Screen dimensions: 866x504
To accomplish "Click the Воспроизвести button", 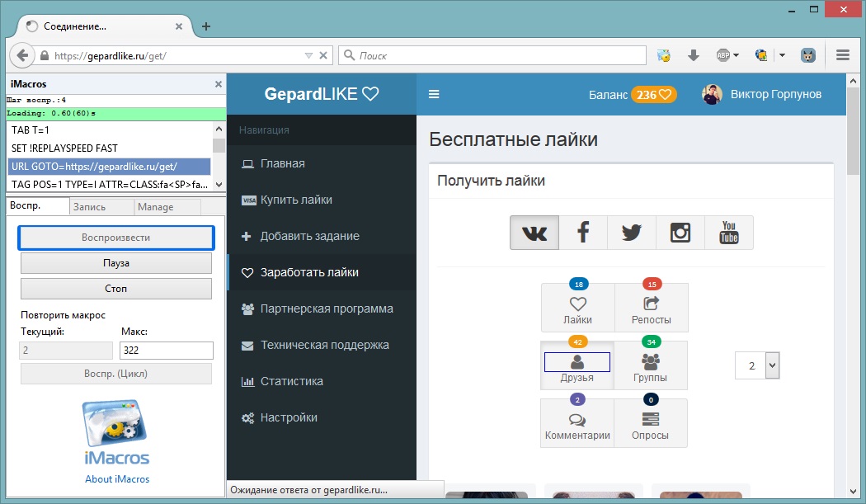I will coord(116,238).
